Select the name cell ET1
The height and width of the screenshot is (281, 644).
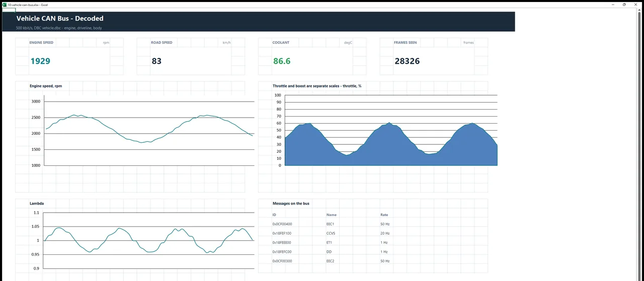click(330, 242)
